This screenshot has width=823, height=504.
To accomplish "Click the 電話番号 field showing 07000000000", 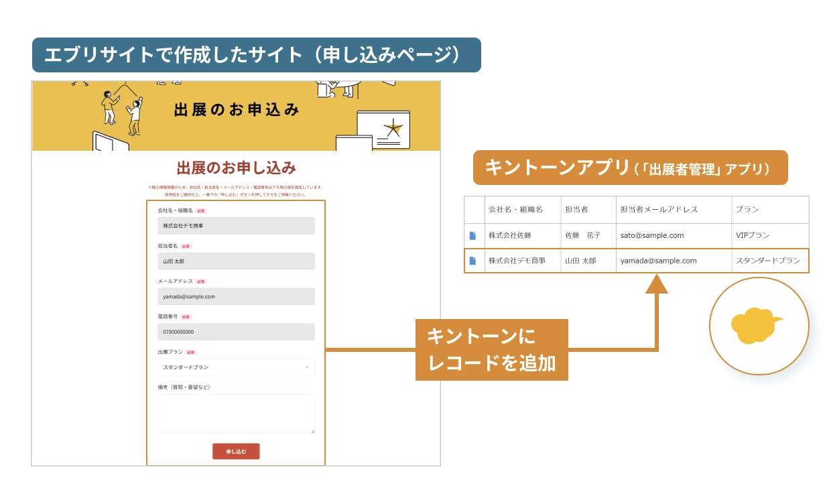I will 236,332.
